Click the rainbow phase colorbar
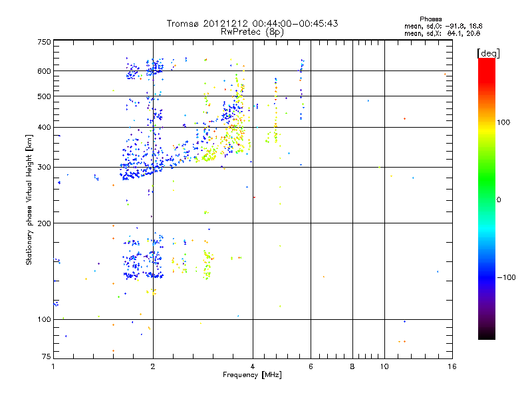The height and width of the screenshot is (399, 532). pos(487,198)
